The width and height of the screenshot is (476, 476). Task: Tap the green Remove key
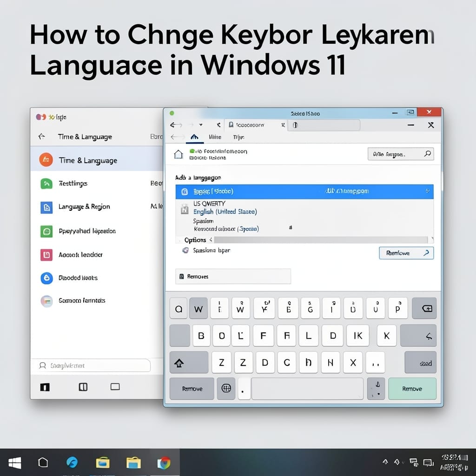pyautogui.click(x=412, y=389)
